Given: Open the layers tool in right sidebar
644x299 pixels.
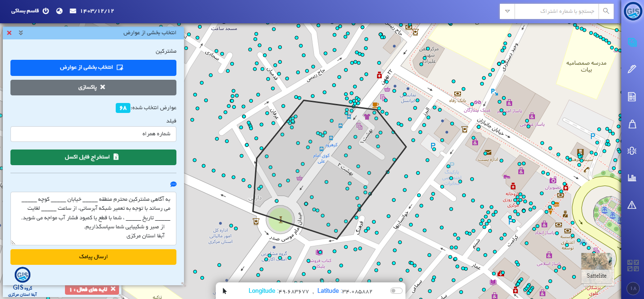Looking at the screenshot, I should coord(632,42).
